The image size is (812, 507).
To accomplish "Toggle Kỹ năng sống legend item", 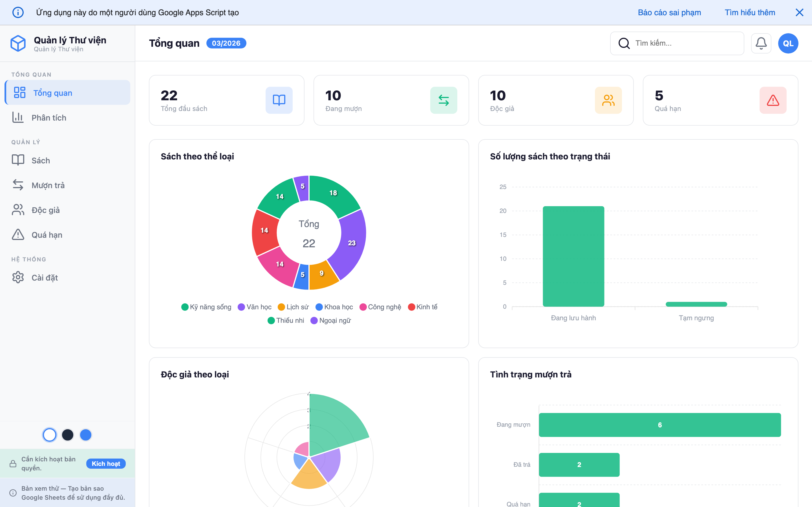I will click(x=206, y=307).
